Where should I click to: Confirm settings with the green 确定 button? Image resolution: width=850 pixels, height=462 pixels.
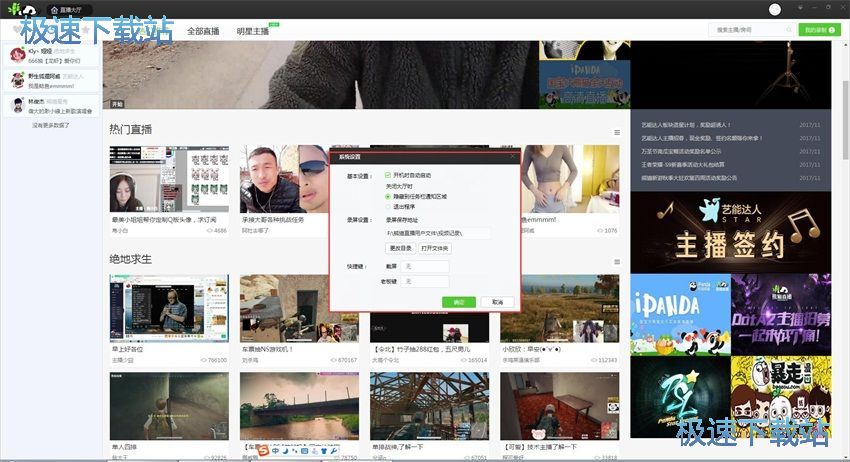[459, 302]
